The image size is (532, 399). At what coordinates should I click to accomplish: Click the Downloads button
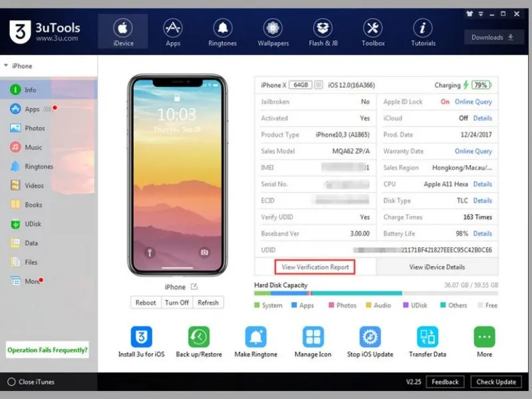coord(493,37)
